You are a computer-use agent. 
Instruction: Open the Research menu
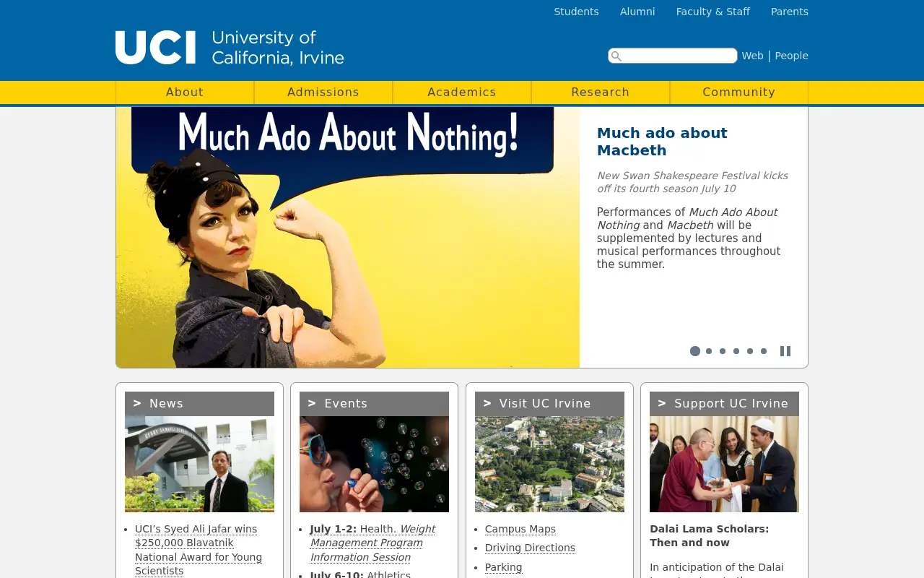coord(601,92)
